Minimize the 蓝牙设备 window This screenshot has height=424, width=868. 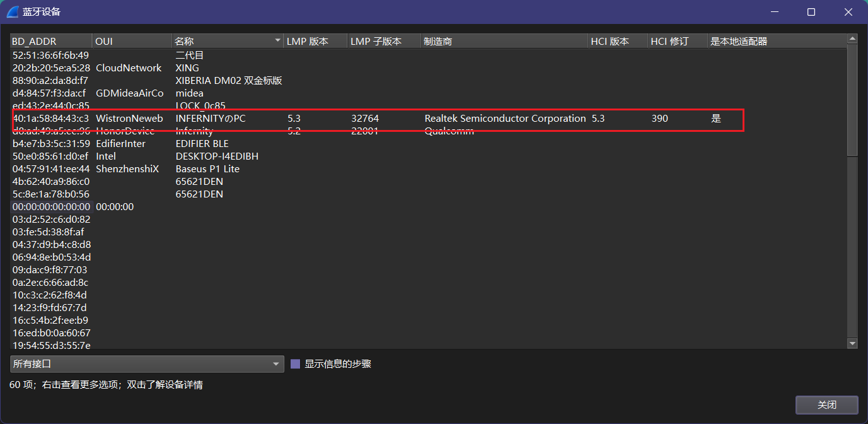(774, 12)
